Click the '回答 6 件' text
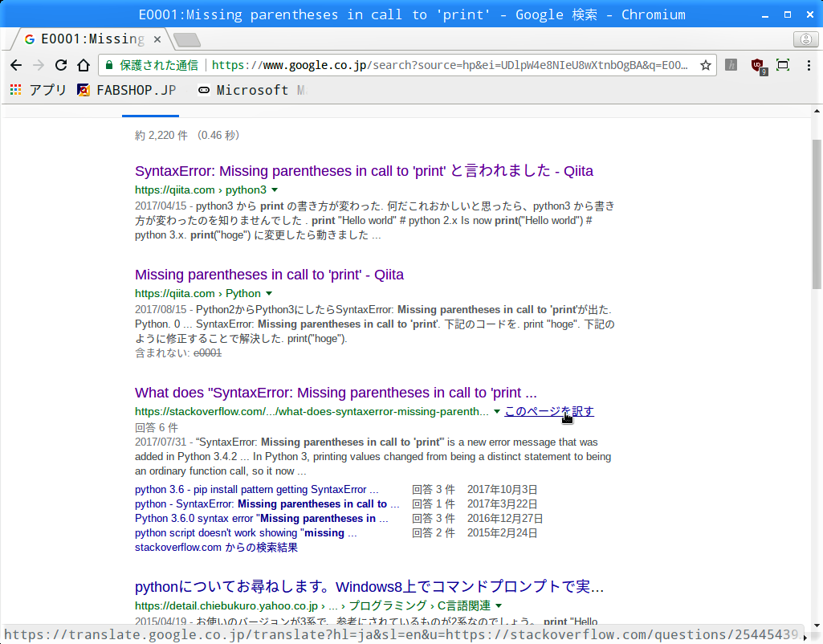The width and height of the screenshot is (823, 644). (x=157, y=428)
